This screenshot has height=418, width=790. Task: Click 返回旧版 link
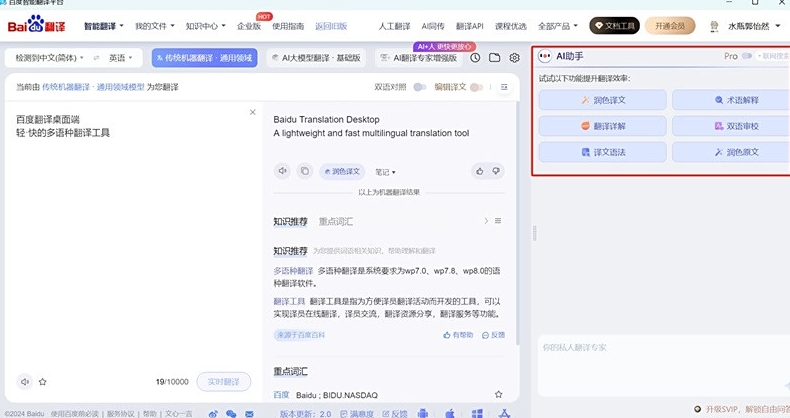tap(331, 26)
